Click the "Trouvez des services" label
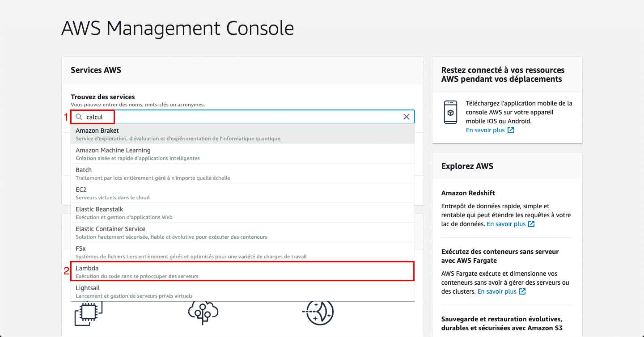 (x=103, y=97)
